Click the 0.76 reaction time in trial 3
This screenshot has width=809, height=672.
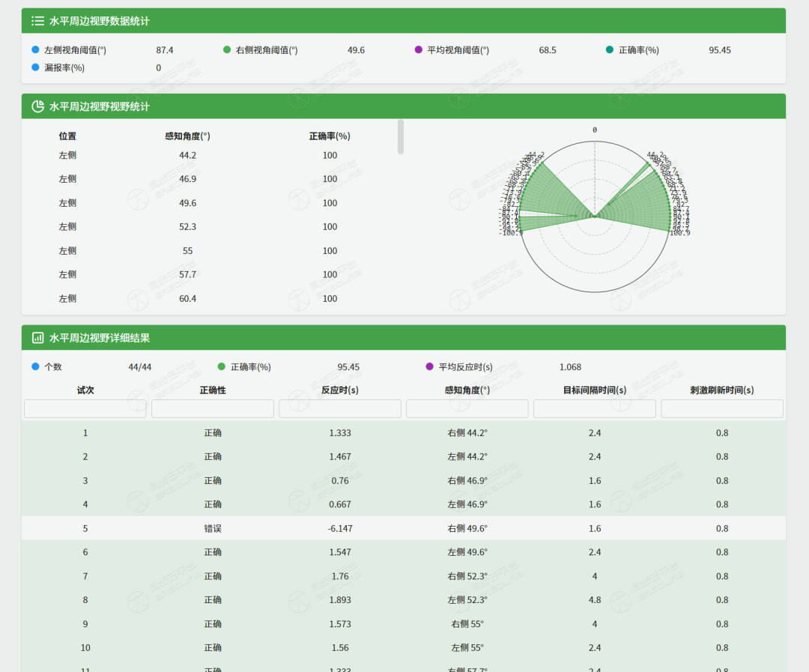point(340,480)
